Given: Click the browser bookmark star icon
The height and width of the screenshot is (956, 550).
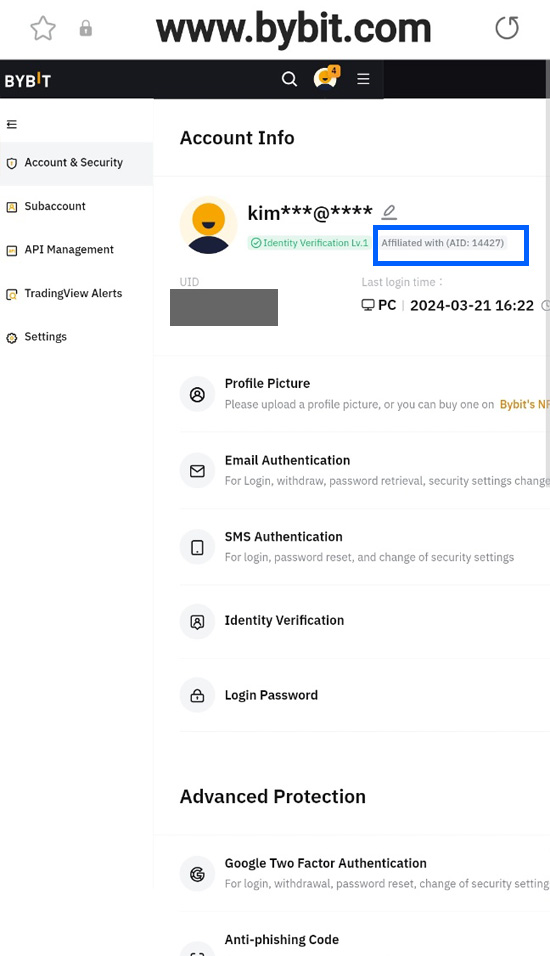Looking at the screenshot, I should click(x=43, y=28).
